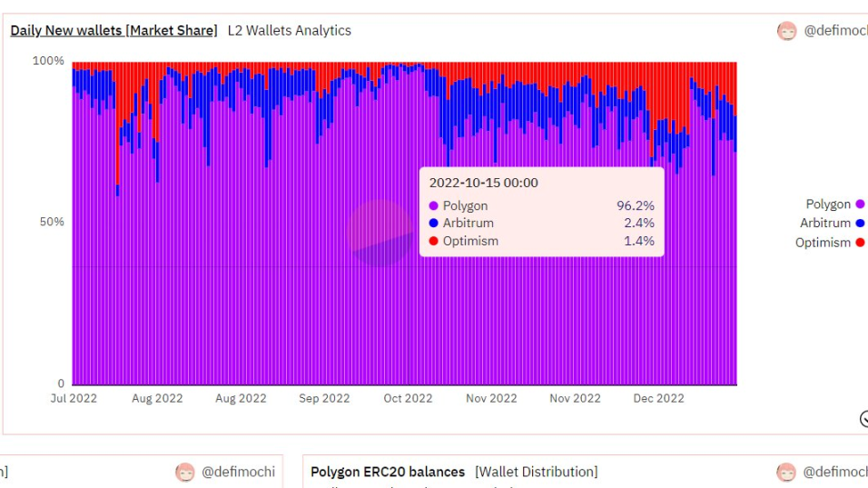Click the [Wallet Distribution] label
Viewport: 868px width, 488px height.
(x=536, y=473)
